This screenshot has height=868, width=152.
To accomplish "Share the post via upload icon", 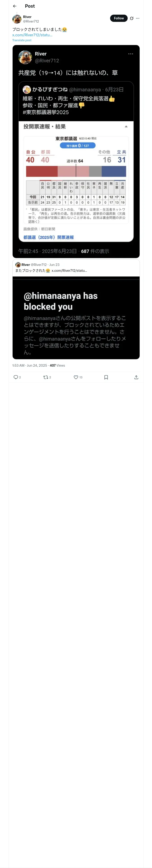I will [x=136, y=377].
